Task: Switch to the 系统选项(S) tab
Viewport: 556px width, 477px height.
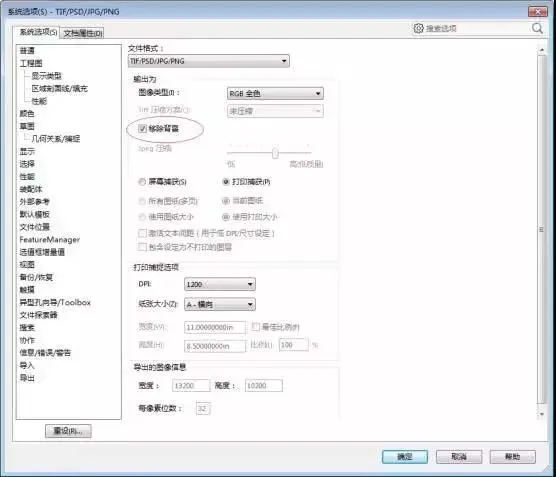Action: tap(38, 32)
